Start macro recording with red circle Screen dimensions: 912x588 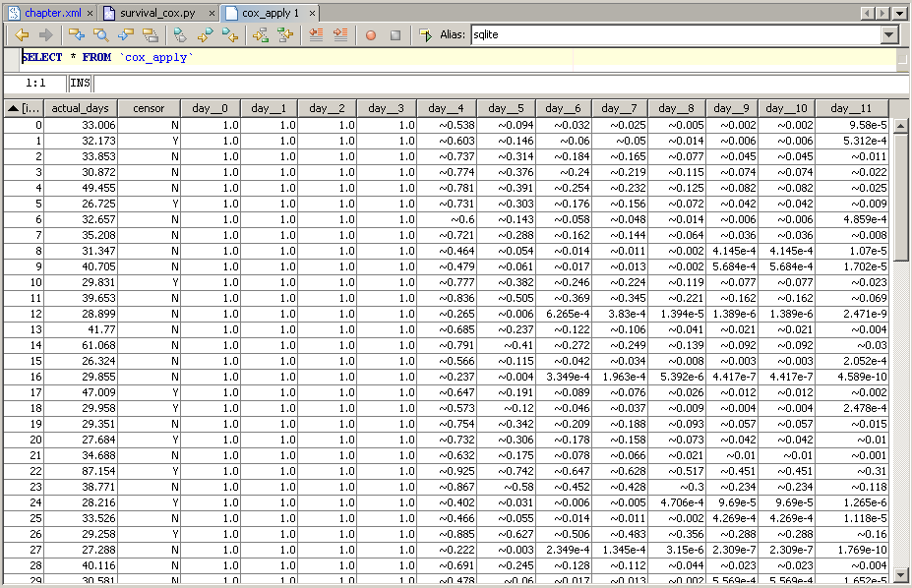click(371, 35)
